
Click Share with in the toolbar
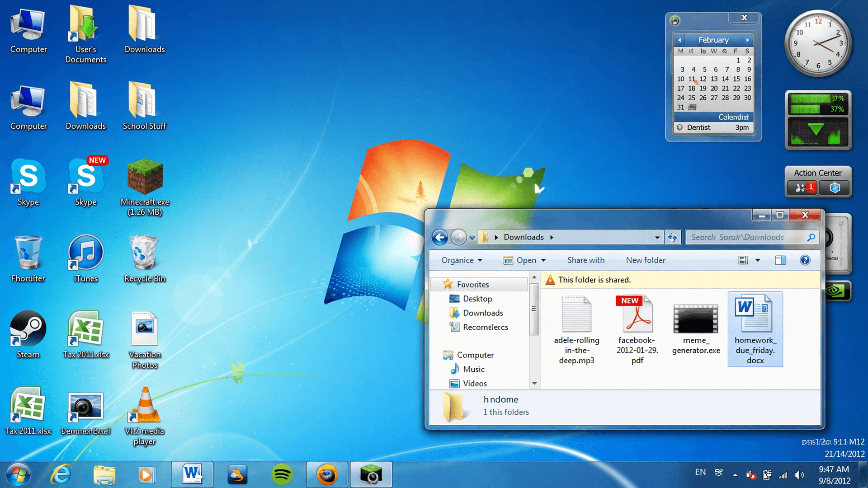[585, 260]
